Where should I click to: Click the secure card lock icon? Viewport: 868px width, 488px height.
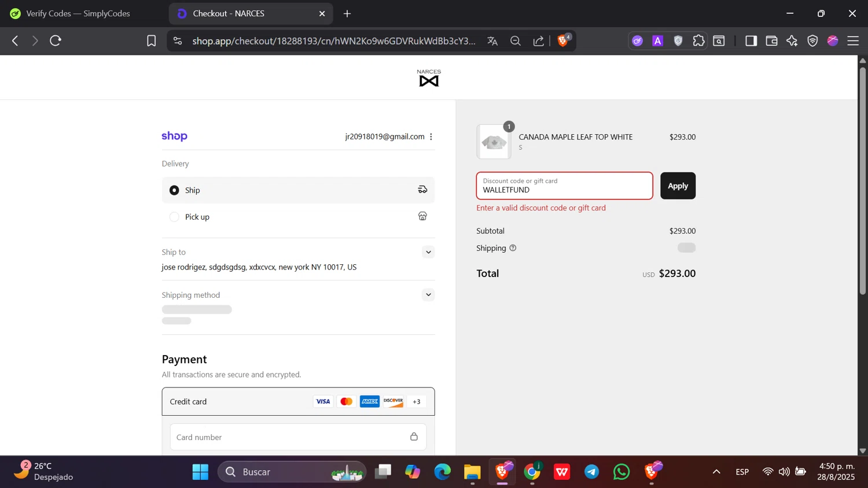414,437
